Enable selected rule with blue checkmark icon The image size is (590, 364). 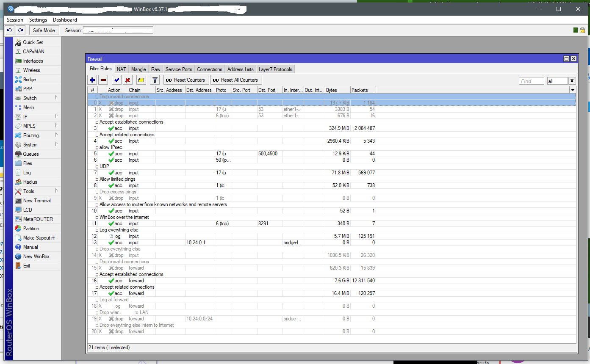pos(116,80)
